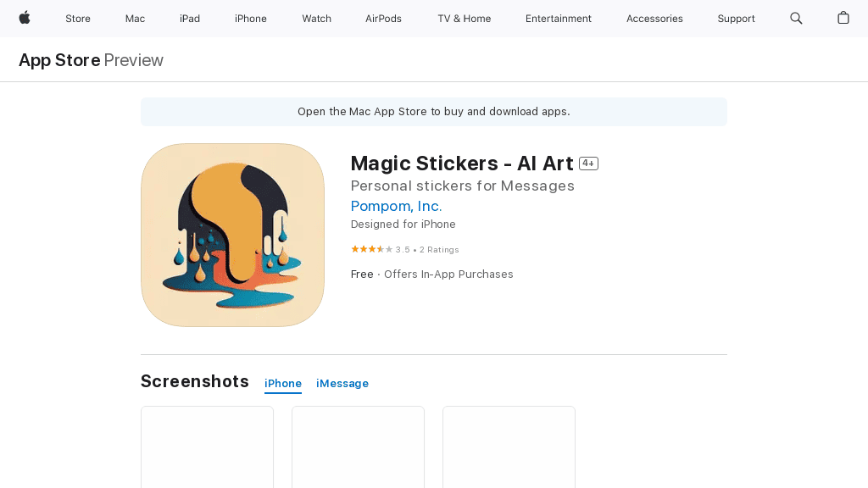Click the Accessories navigation entry
The width and height of the screenshot is (868, 488).
pyautogui.click(x=654, y=18)
